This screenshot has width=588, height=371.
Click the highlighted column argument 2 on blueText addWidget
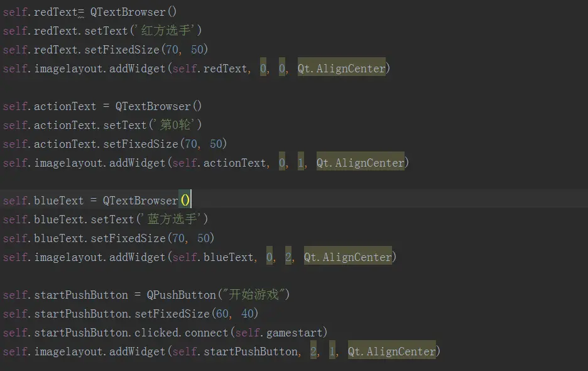(x=288, y=257)
